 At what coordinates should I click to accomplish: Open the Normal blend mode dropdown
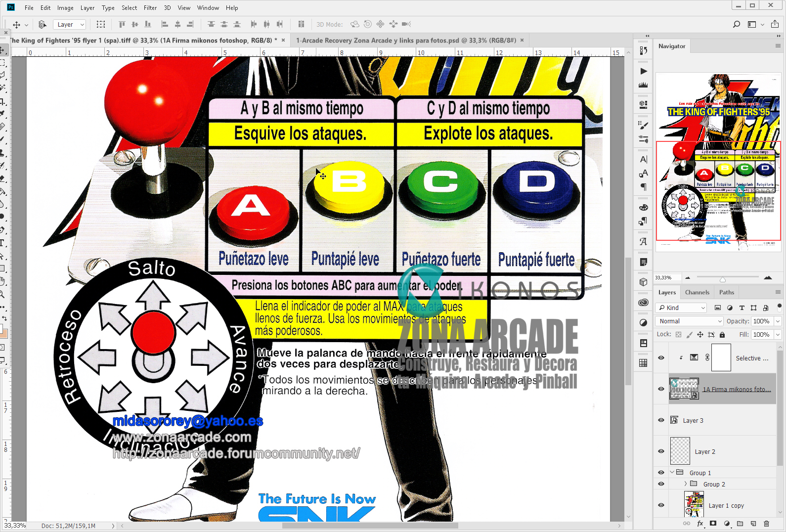pyautogui.click(x=690, y=321)
